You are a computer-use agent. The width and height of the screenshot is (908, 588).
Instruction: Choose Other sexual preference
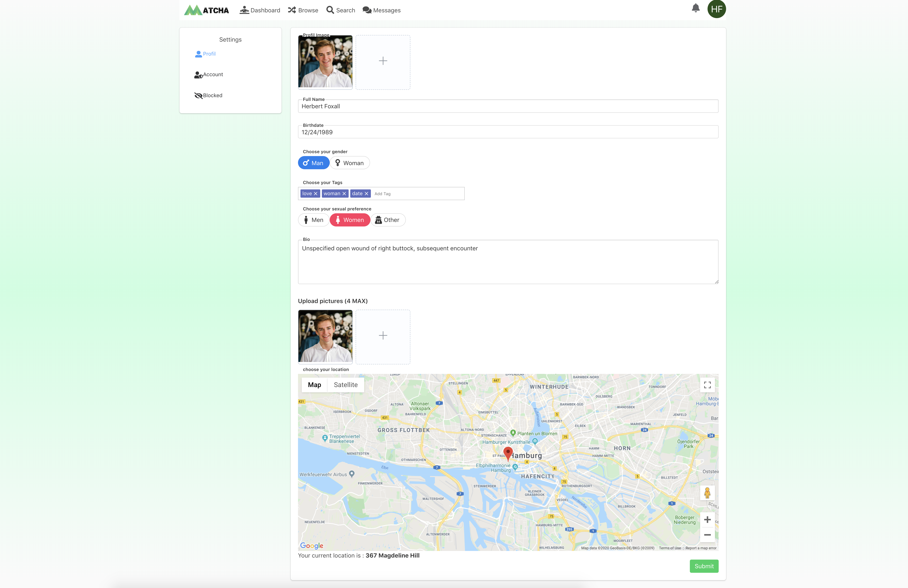click(x=388, y=220)
